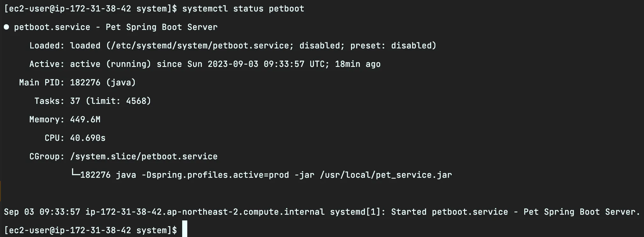Click the /usr/local/pet_service.jar path
This screenshot has width=644, height=237.
386,175
